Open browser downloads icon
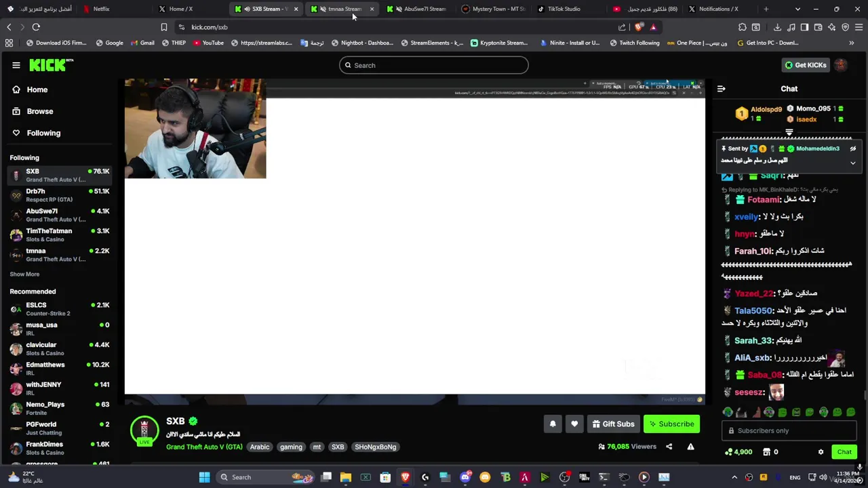The height and width of the screenshot is (488, 868). pos(777,27)
